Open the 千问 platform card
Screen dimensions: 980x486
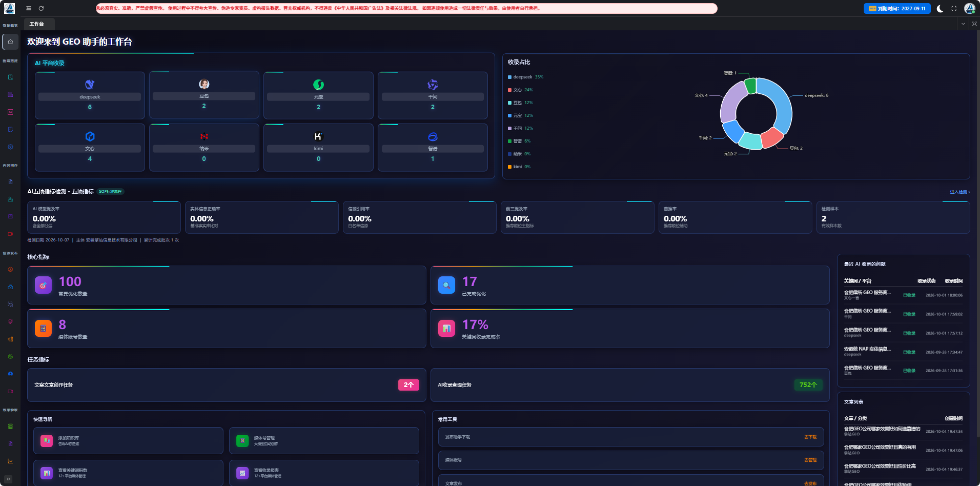432,95
